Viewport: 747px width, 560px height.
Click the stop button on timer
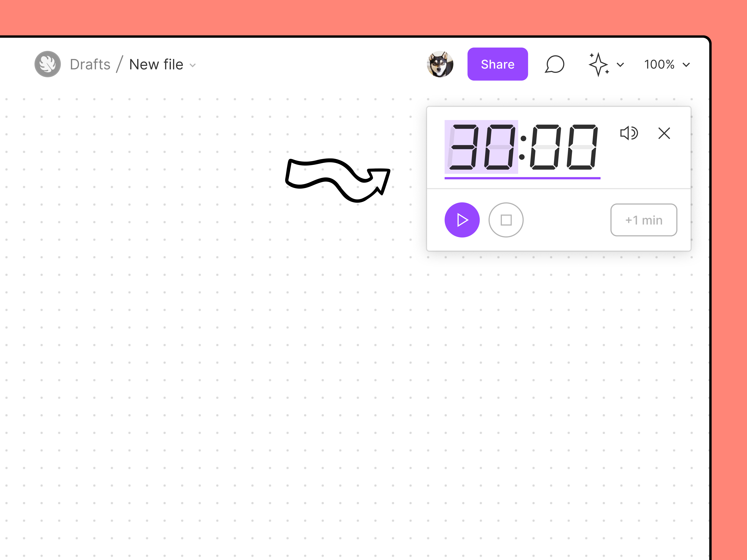coord(506,220)
